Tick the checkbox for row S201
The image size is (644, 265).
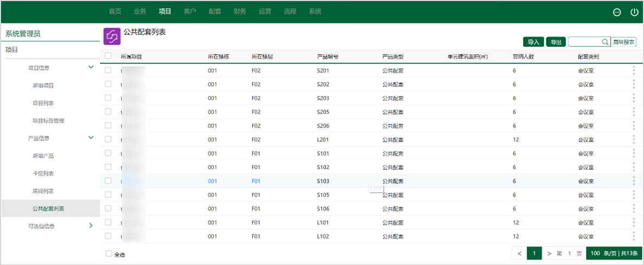click(x=108, y=70)
